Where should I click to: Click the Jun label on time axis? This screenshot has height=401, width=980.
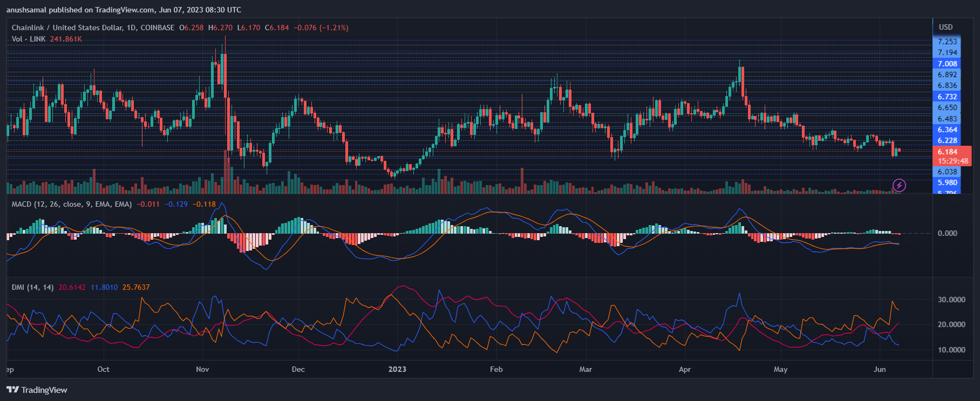(880, 369)
